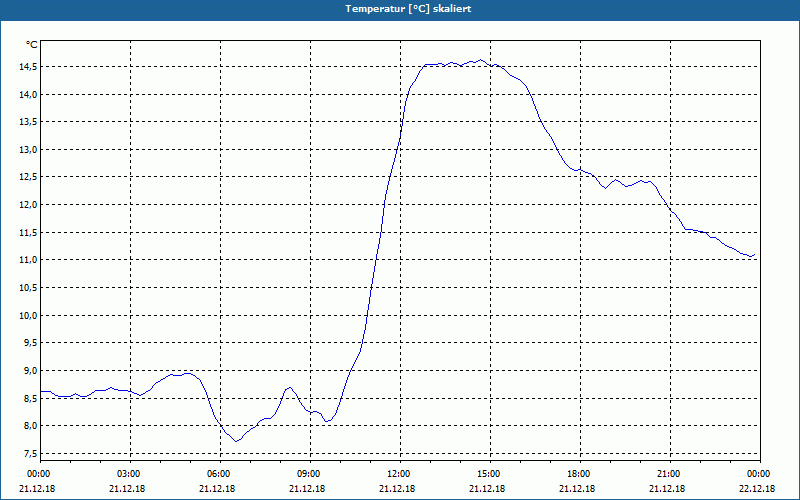
Task: Click the 22.12.18 date label
Action: (757, 488)
